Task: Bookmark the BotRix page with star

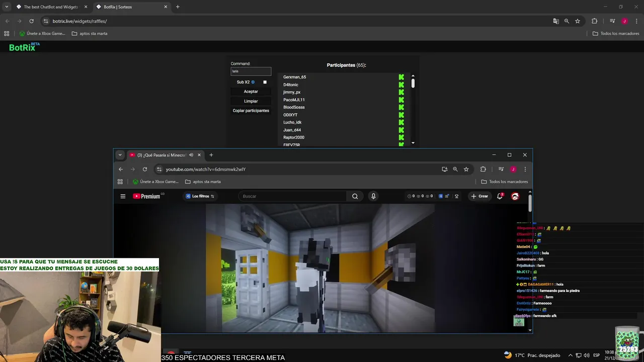Action: point(578,21)
